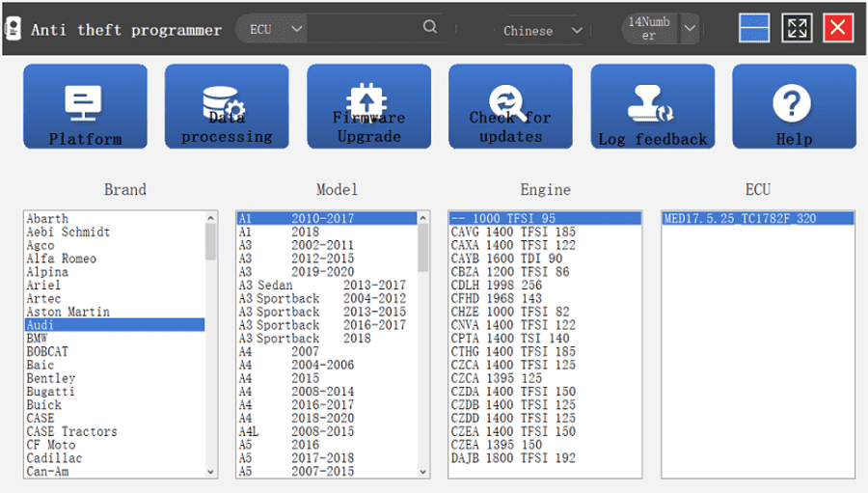The height and width of the screenshot is (493, 868).
Task: Select Alfa Romeo in Brand list
Action: tap(115, 259)
